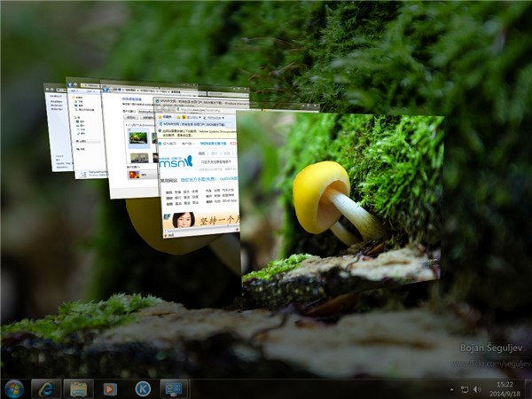The width and height of the screenshot is (532, 399).
Task: Open the clock showing 15:22
Action: point(505,388)
